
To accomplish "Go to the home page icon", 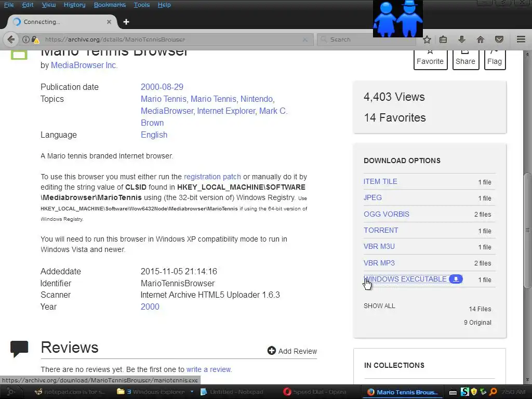I will [x=480, y=39].
